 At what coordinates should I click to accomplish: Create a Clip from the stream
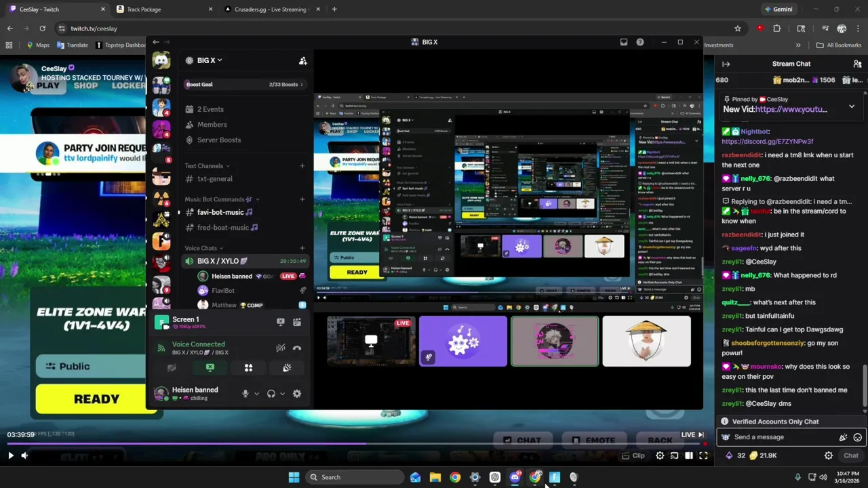634,456
